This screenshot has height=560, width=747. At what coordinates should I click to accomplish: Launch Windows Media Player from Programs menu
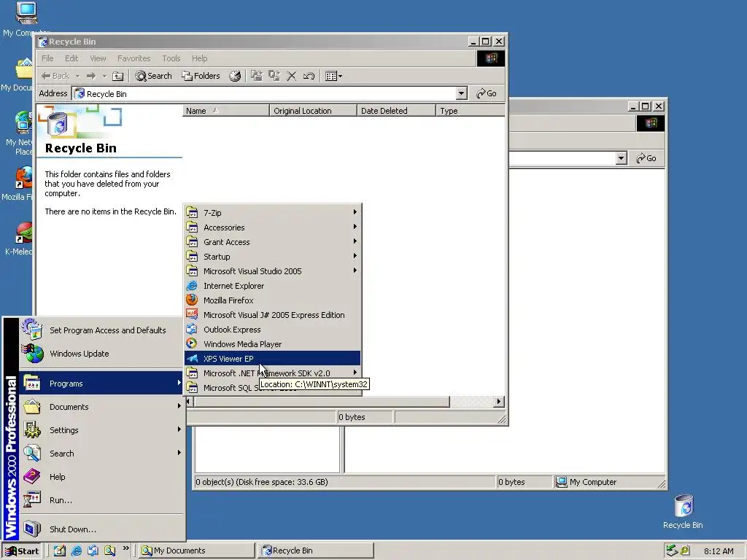272,344
